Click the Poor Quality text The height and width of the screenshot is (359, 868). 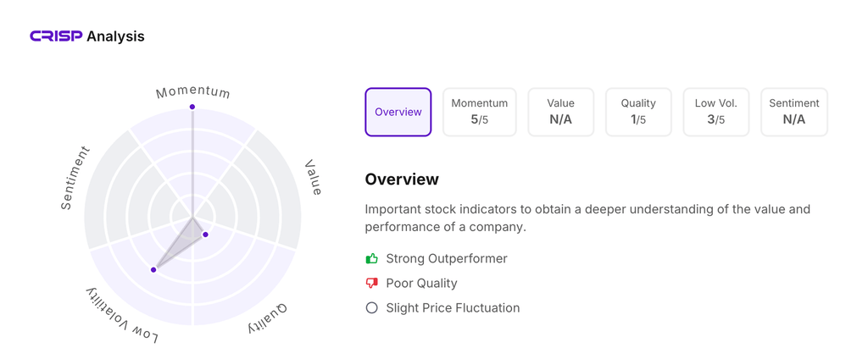point(421,283)
